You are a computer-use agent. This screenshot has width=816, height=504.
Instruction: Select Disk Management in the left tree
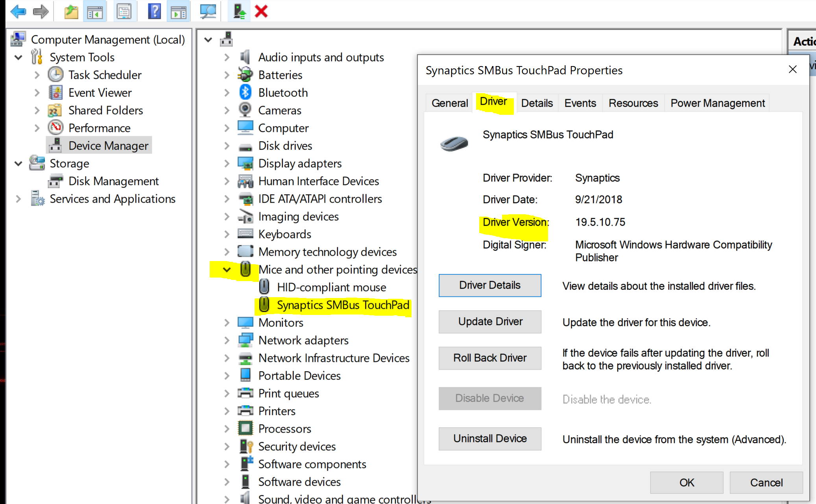(113, 181)
